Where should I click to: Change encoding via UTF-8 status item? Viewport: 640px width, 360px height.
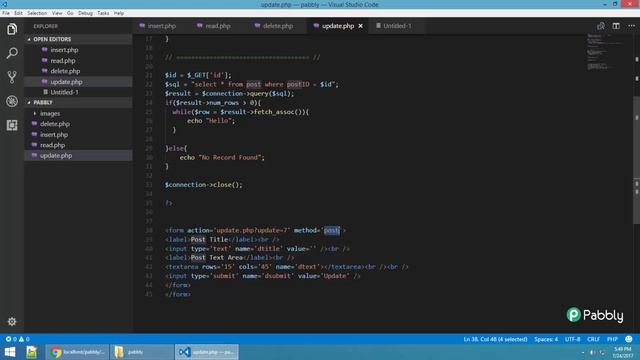click(572, 339)
